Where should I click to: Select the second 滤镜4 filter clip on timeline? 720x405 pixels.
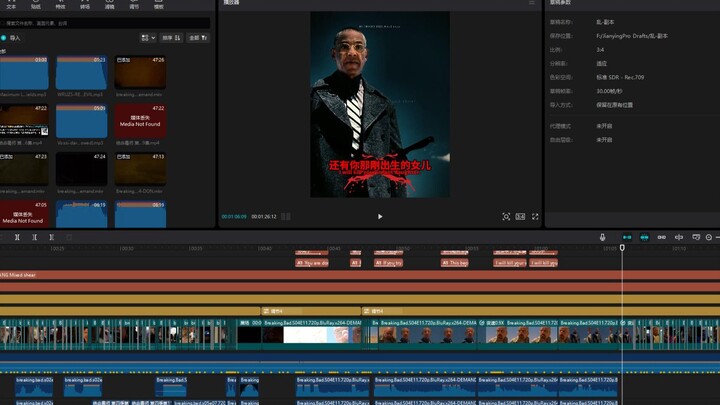click(x=541, y=311)
